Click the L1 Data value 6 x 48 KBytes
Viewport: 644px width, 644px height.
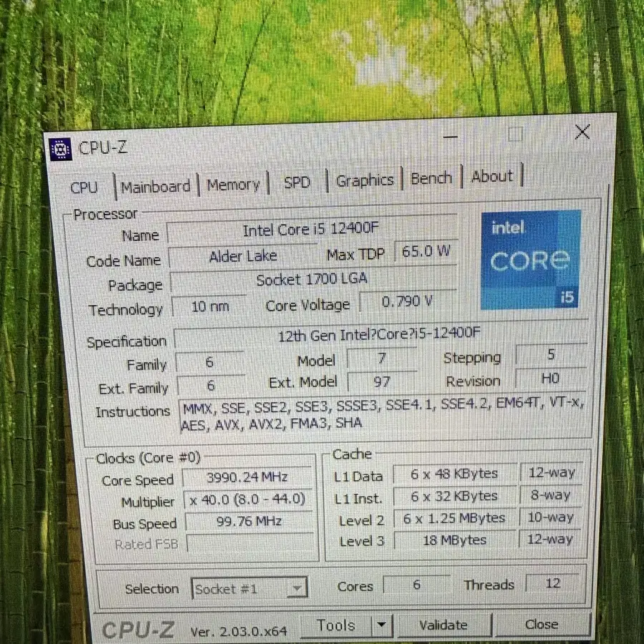pos(454,474)
